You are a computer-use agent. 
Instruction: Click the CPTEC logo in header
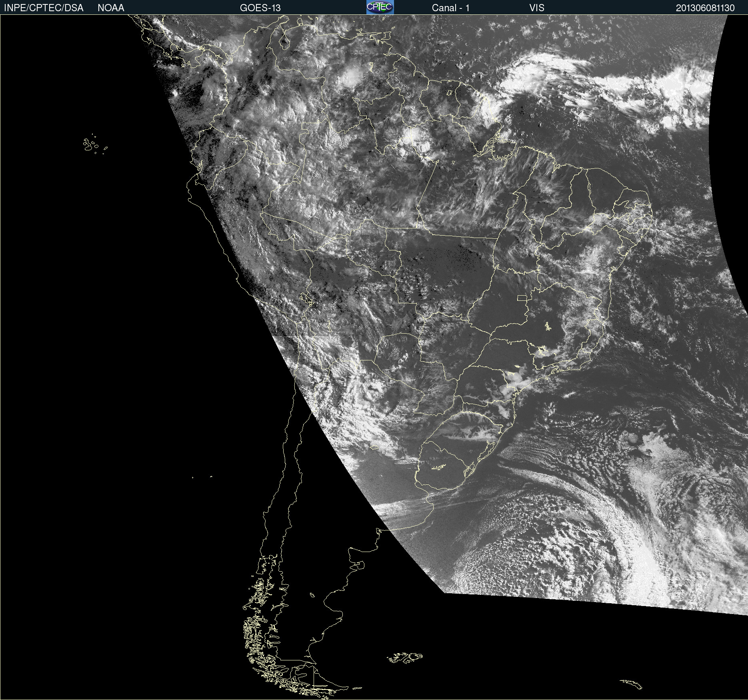coord(380,7)
